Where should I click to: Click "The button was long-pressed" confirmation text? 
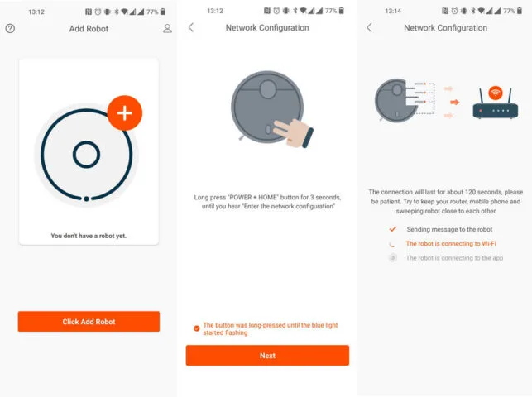pyautogui.click(x=271, y=329)
